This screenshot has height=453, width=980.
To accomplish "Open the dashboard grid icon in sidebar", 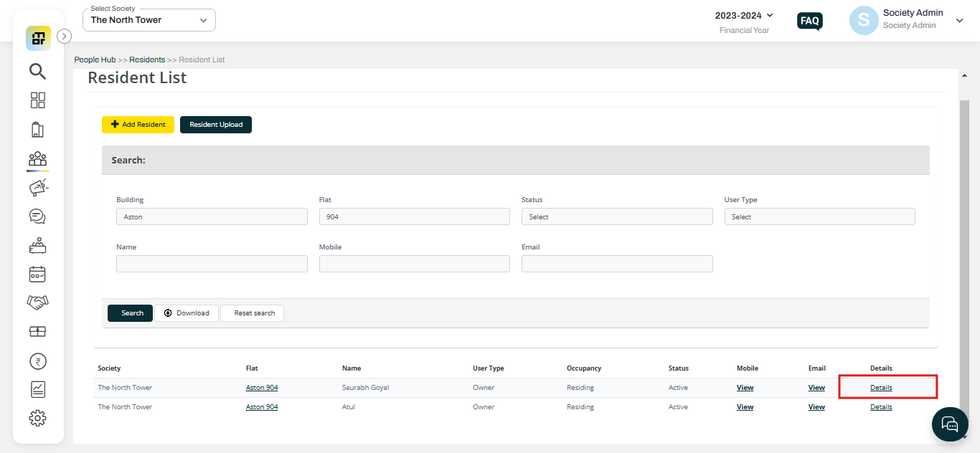I will pyautogui.click(x=38, y=100).
